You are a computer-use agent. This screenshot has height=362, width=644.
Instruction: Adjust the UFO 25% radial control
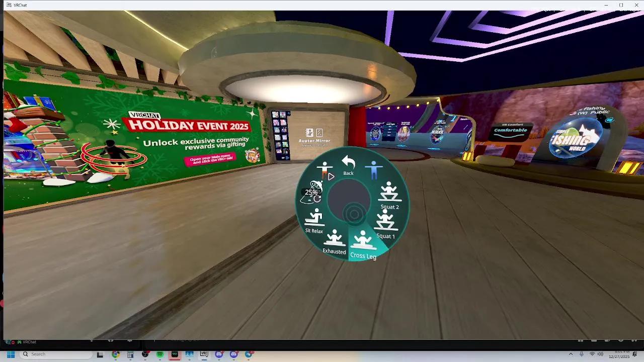(x=311, y=193)
